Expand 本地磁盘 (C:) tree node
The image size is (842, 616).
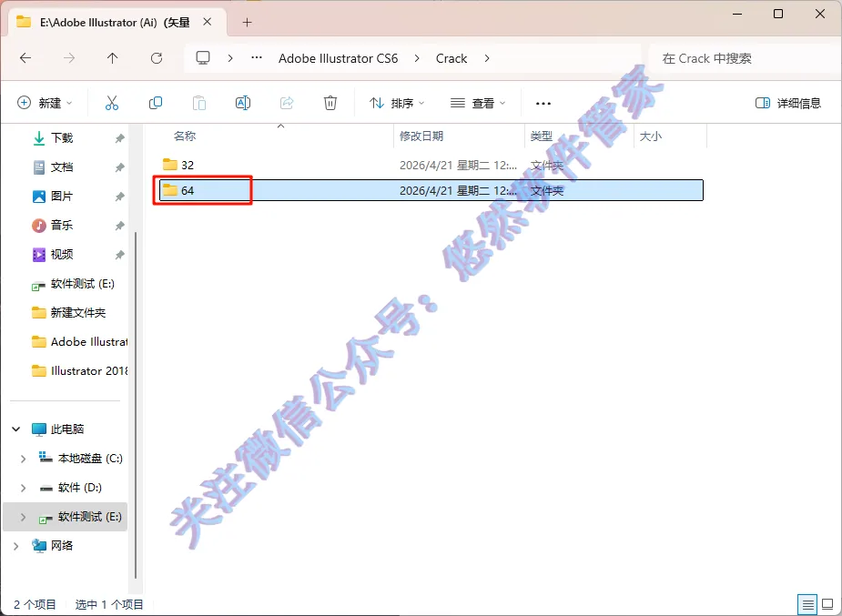click(23, 459)
